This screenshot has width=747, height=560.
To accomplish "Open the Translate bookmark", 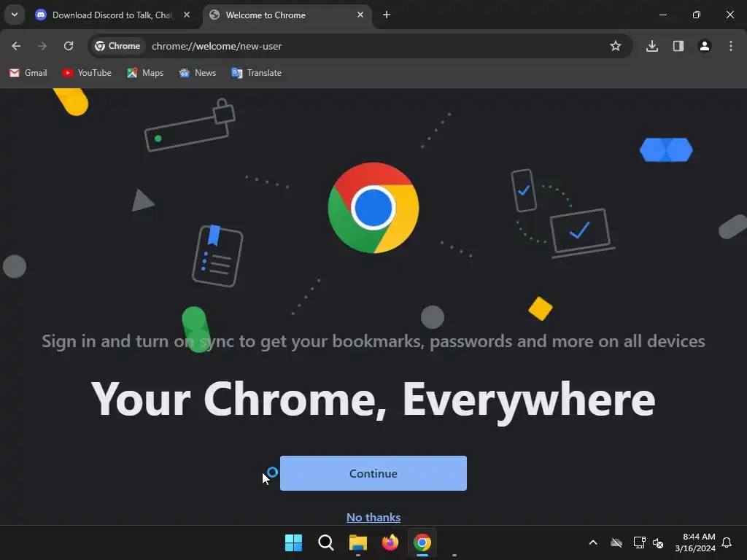I will (256, 73).
